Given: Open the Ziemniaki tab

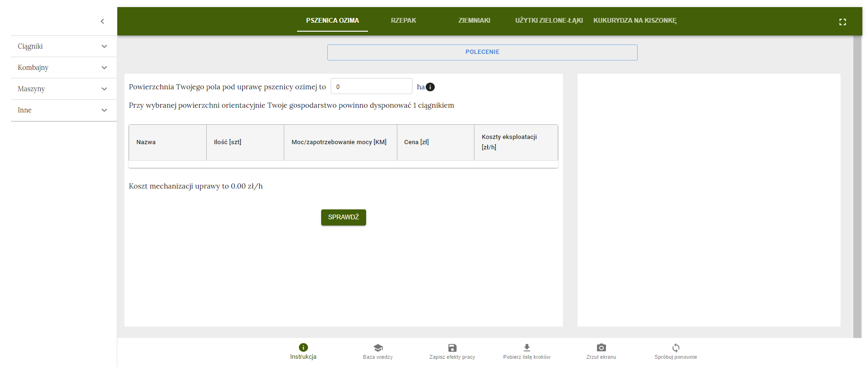Looking at the screenshot, I should pos(474,20).
